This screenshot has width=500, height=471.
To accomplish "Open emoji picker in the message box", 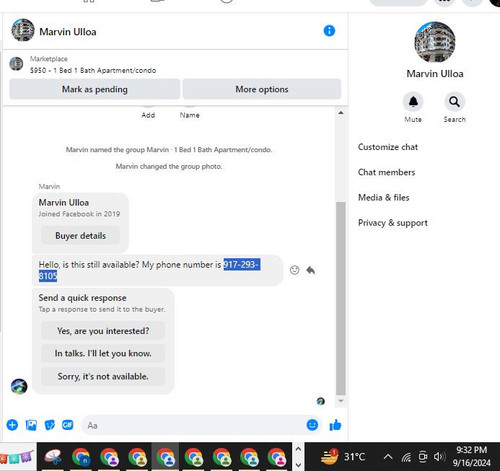I will pos(312,425).
